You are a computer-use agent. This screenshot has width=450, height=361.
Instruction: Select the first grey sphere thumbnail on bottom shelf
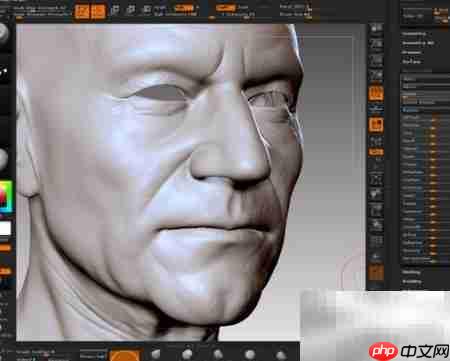click(155, 354)
